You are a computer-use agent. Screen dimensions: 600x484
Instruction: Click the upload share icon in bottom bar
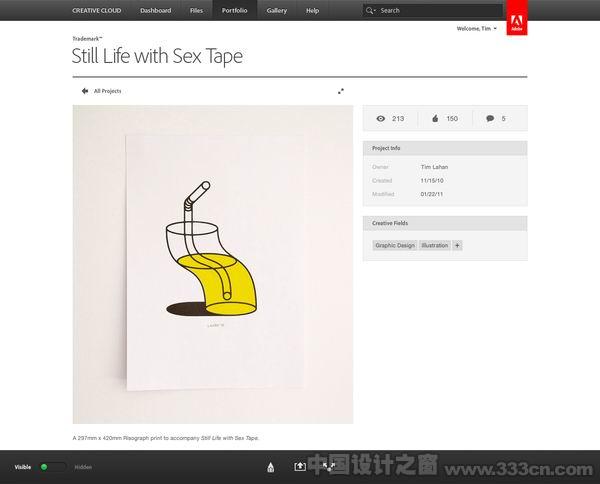300,466
